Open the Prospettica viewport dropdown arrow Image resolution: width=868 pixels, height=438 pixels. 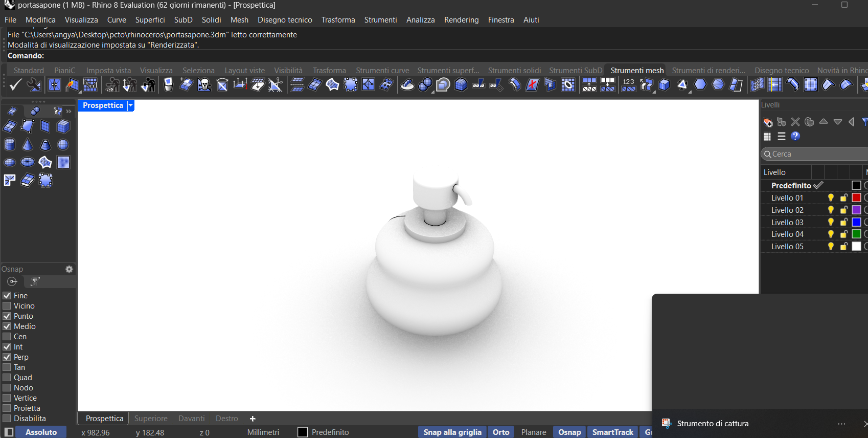click(131, 105)
